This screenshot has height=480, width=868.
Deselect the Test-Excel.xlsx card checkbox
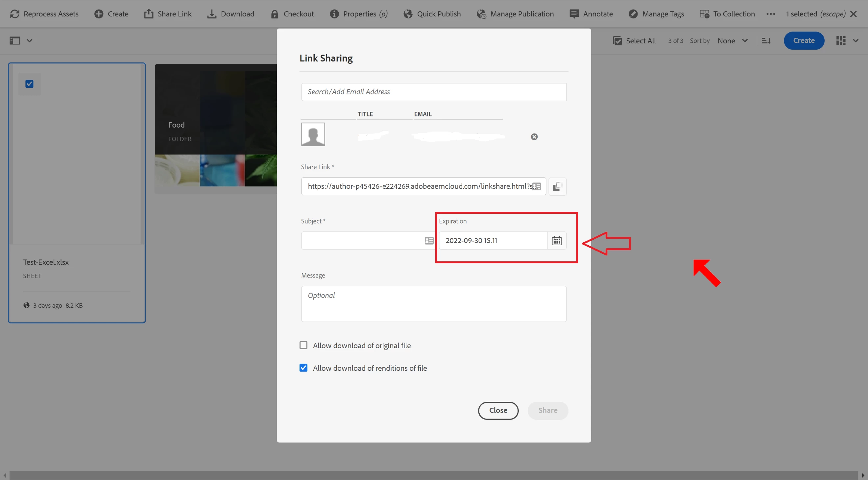29,84
